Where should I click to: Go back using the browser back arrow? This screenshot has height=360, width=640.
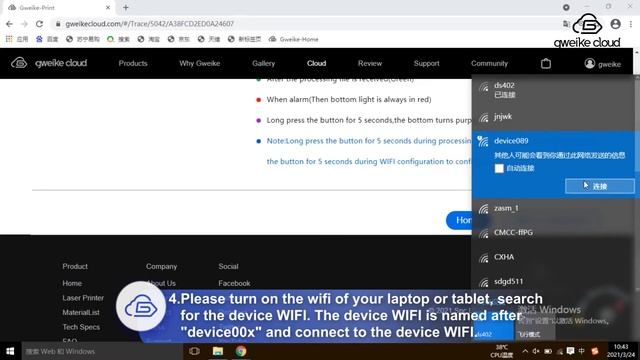click(x=9, y=24)
